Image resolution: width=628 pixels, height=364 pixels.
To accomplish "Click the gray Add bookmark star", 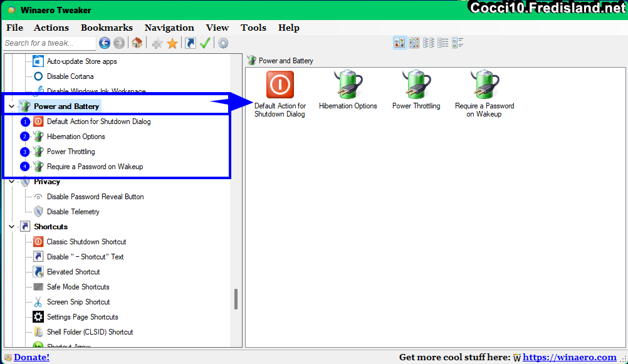I will click(x=157, y=43).
